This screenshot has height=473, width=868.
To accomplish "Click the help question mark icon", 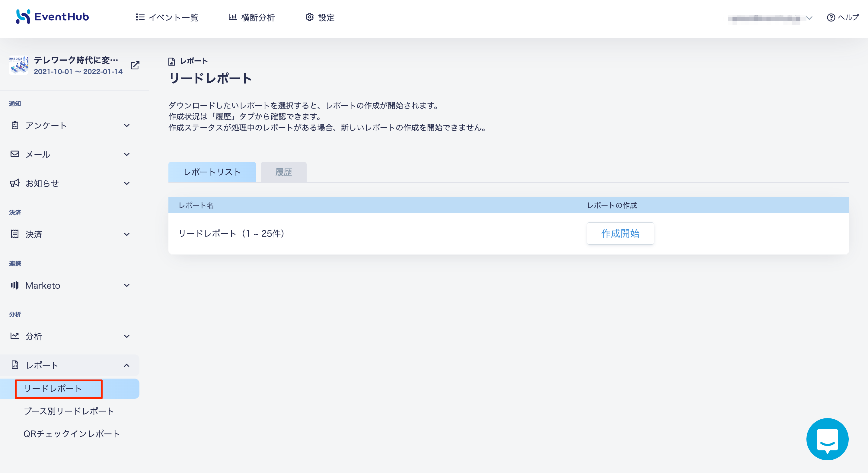I will [831, 17].
